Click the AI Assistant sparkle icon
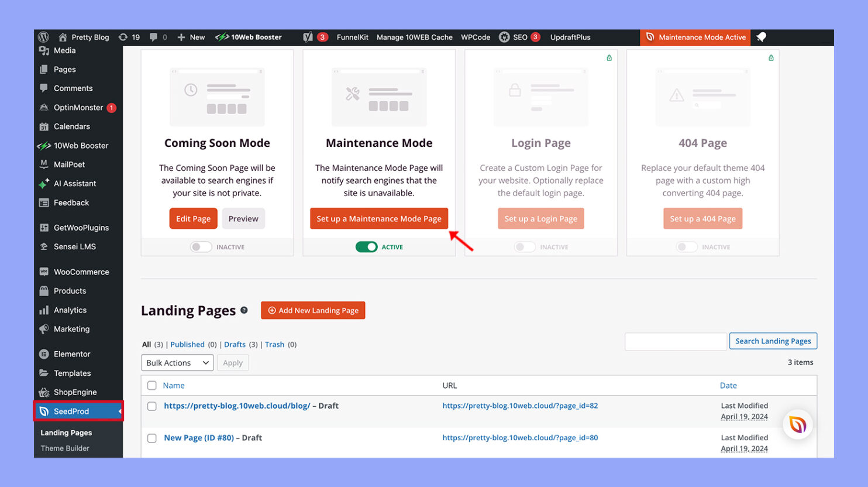Screen dimensions: 868x487 42,183
